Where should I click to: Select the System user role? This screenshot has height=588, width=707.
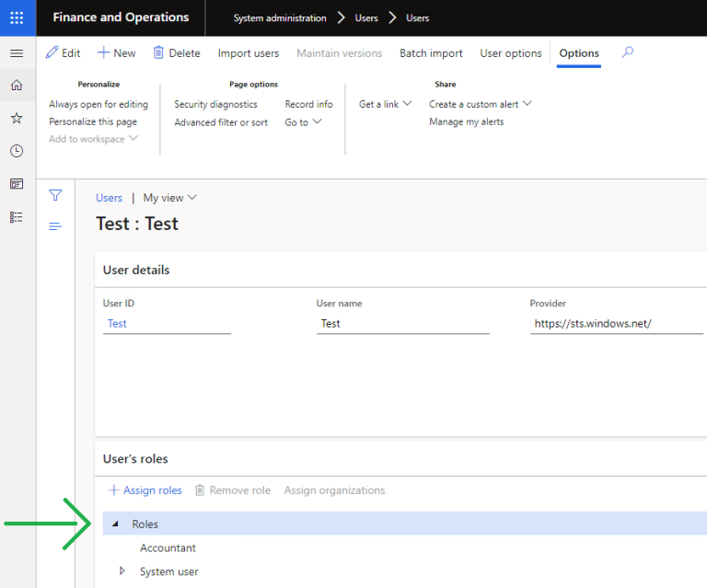[x=169, y=571]
